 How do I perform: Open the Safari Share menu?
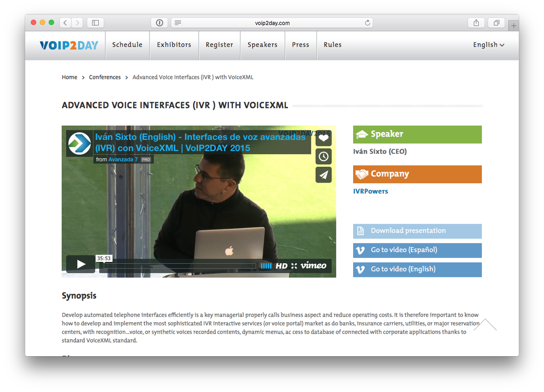(x=476, y=22)
